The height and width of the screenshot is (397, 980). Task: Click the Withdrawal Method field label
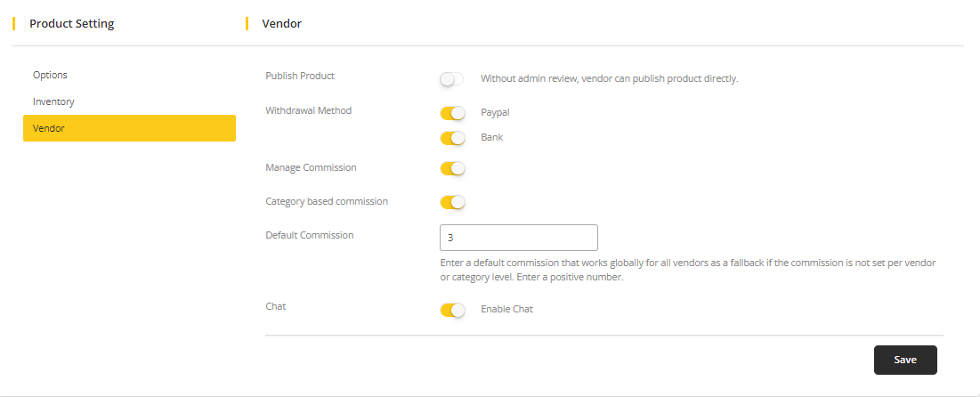[308, 110]
